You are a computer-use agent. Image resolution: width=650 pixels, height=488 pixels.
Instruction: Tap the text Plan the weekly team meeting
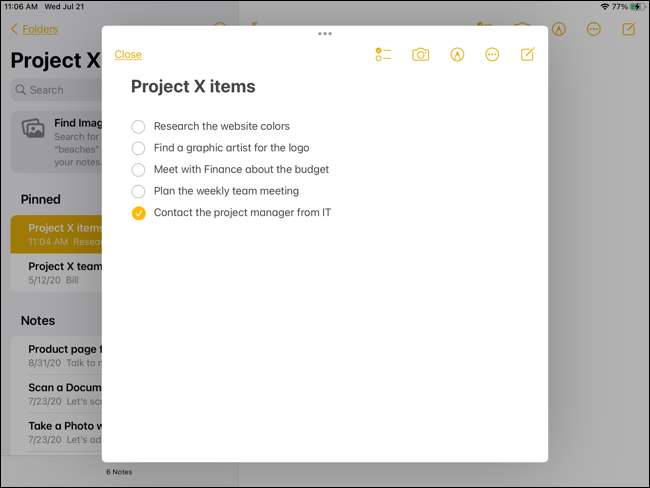tap(226, 191)
